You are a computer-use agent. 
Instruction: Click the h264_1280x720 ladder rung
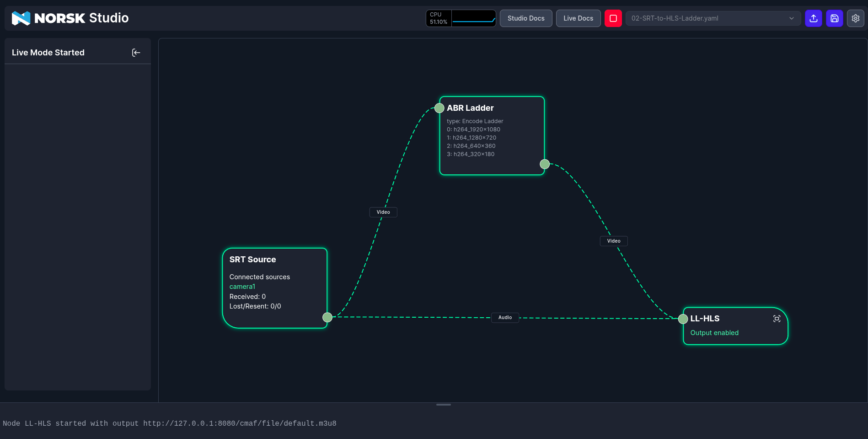point(472,138)
